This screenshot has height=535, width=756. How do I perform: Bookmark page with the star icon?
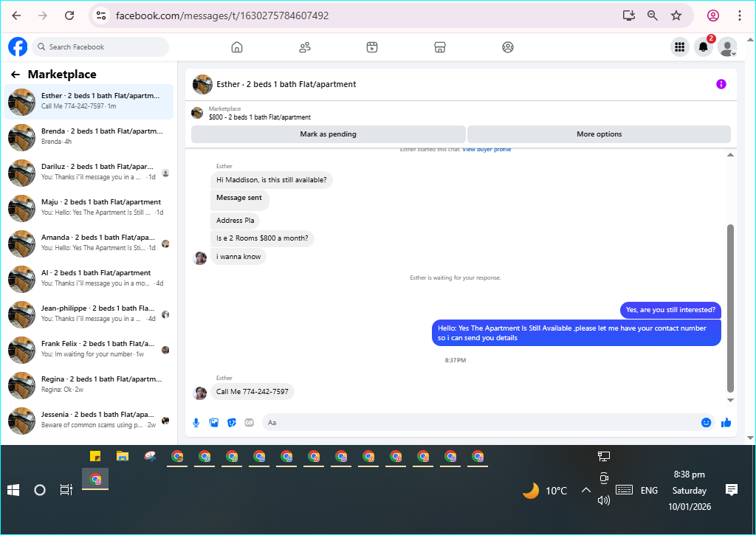click(x=676, y=15)
